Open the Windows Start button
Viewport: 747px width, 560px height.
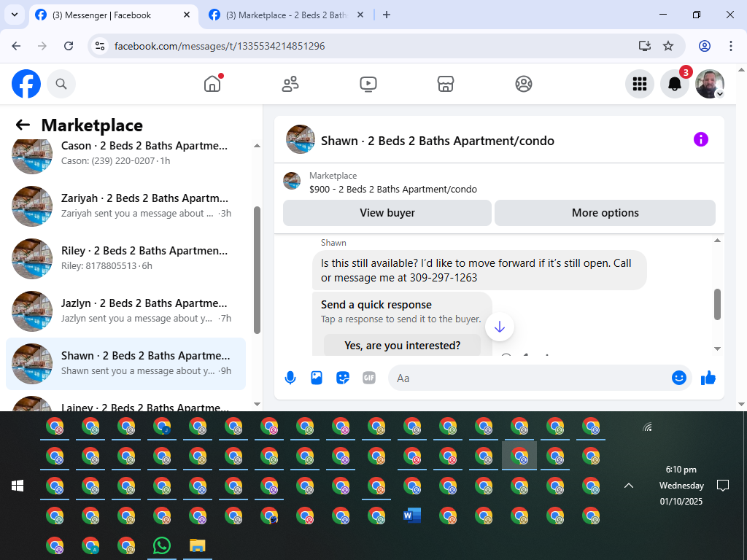[18, 486]
